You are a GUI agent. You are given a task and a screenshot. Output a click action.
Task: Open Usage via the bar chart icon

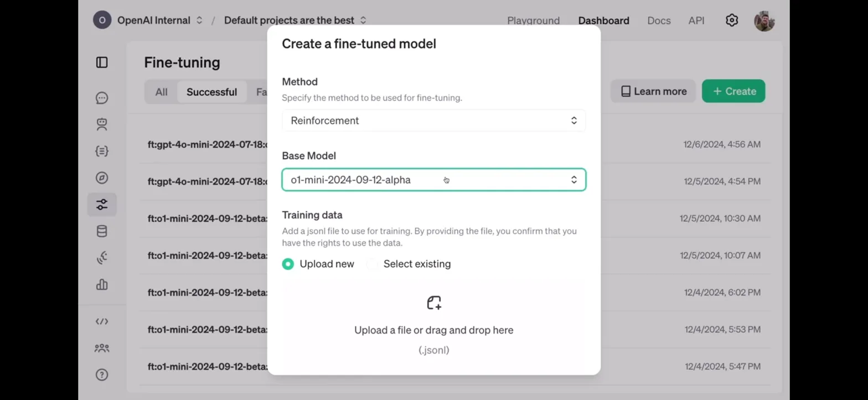[x=102, y=284]
